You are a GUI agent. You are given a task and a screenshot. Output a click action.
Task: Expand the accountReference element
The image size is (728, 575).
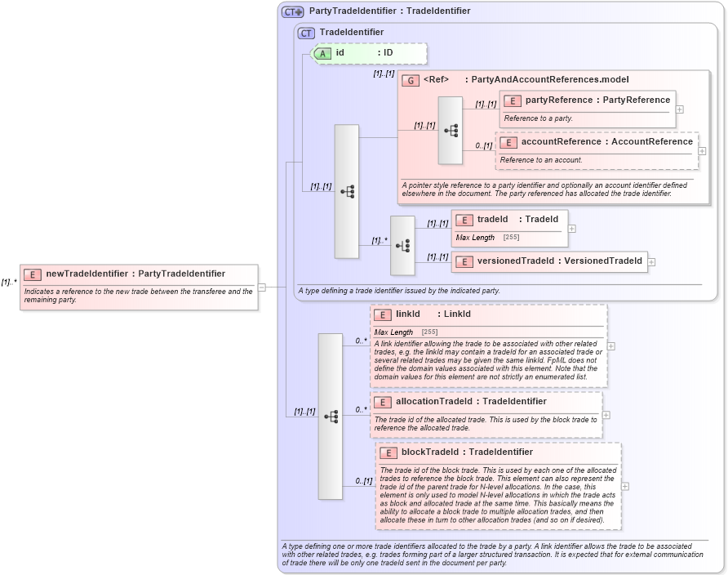[702, 151]
